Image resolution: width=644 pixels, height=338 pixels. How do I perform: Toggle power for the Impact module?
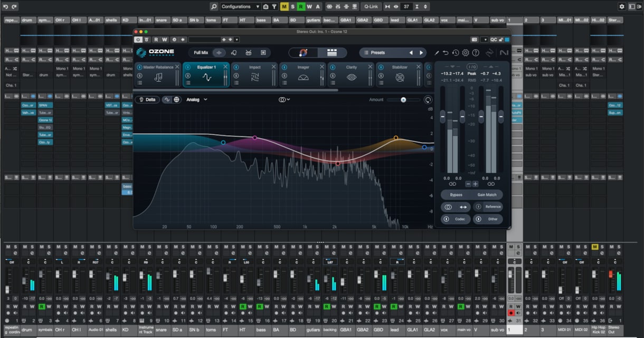coord(236,67)
